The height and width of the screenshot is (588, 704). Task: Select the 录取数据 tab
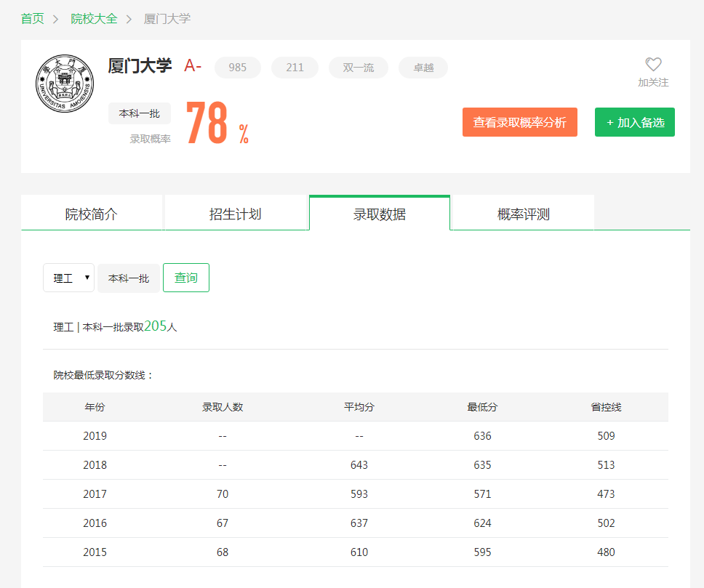[380, 214]
